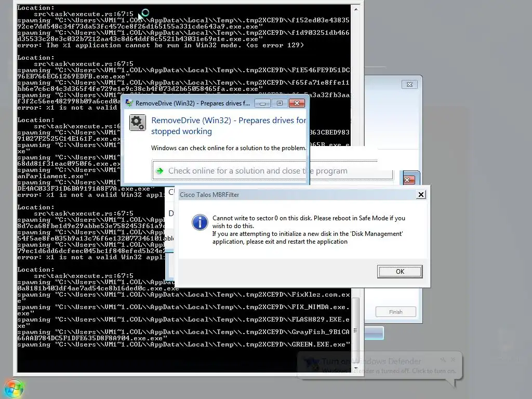Click the GREEN.EXE.exe spawning line

(183, 344)
